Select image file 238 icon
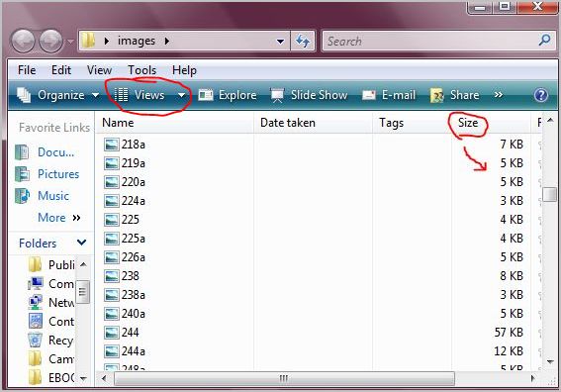This screenshot has height=392, width=561. pos(112,276)
